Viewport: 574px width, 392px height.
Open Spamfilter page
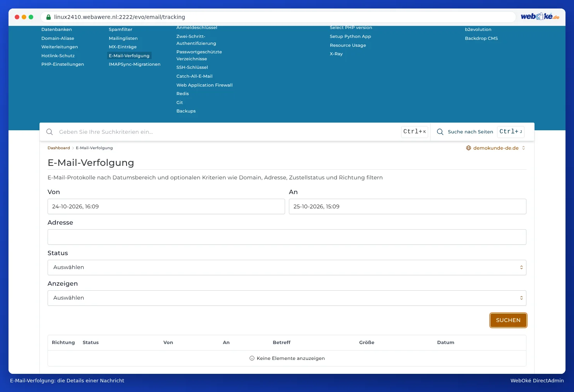click(120, 29)
